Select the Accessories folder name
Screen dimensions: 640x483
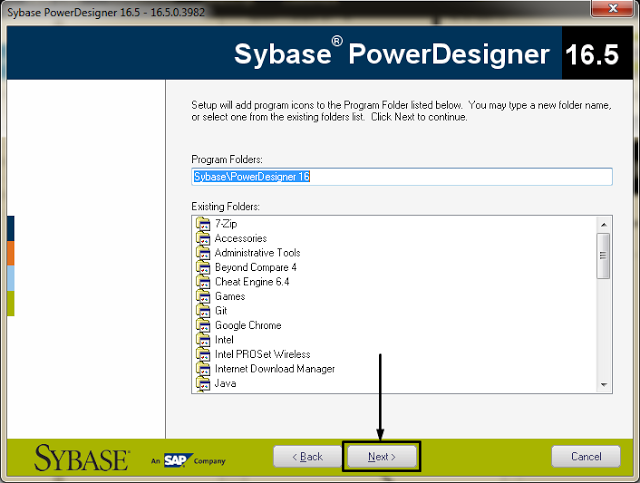click(241, 238)
